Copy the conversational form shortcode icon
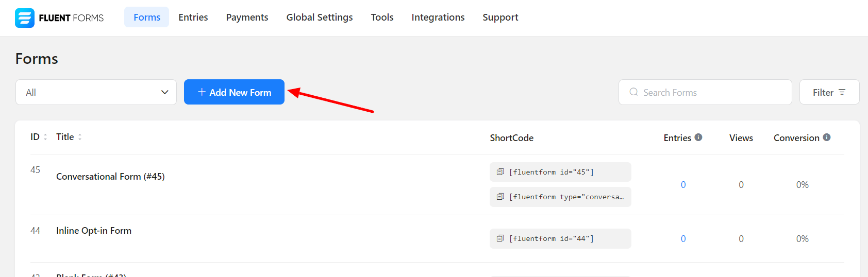 point(500,197)
